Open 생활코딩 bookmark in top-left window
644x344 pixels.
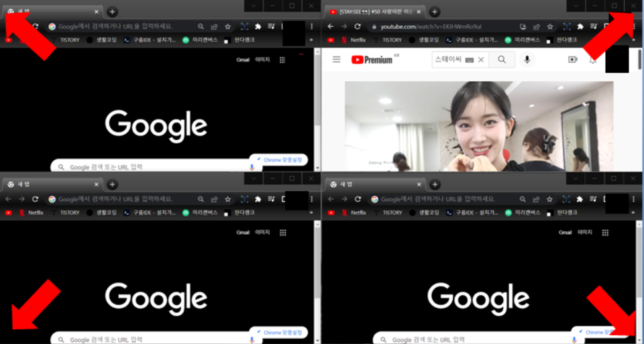pyautogui.click(x=101, y=40)
